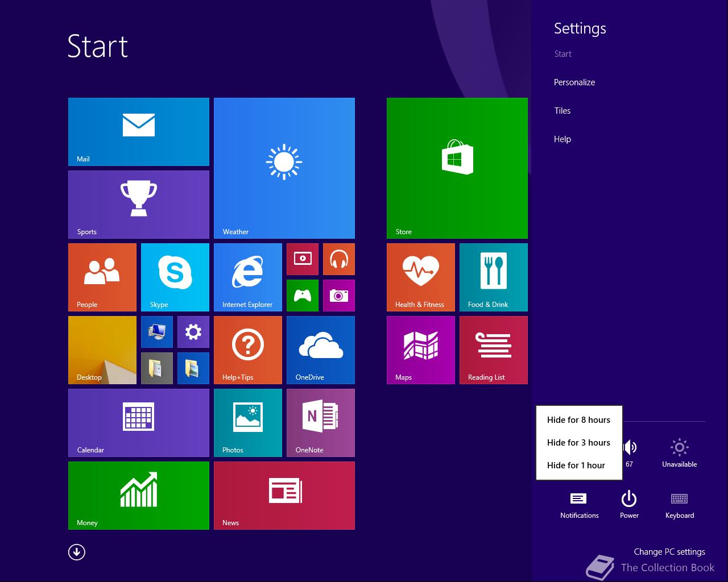Launch the OneNote tile

pyautogui.click(x=321, y=423)
